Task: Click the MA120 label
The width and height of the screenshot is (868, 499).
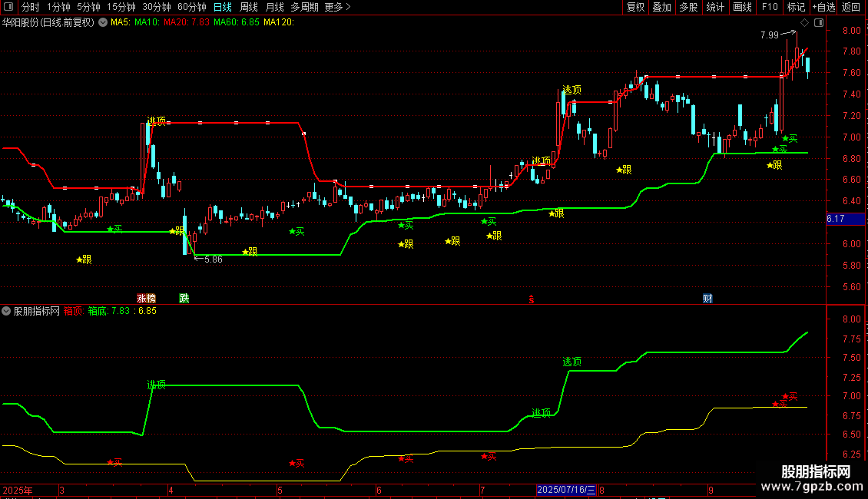Action: pyautogui.click(x=279, y=23)
